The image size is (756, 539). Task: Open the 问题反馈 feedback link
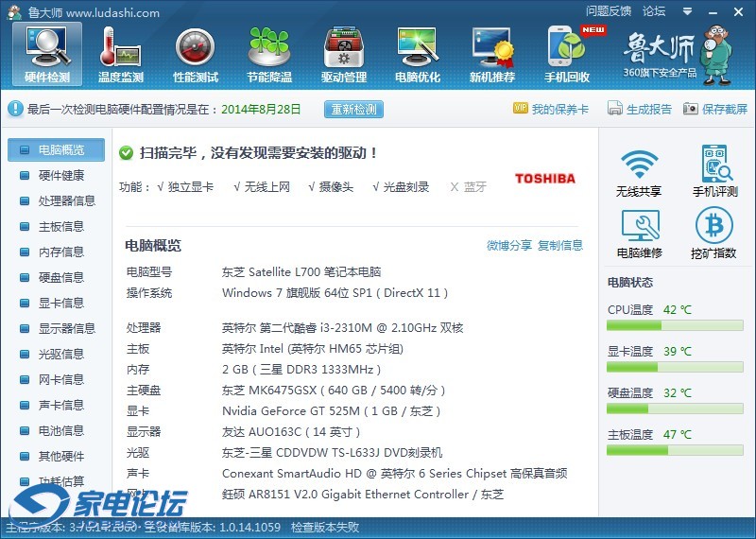608,11
